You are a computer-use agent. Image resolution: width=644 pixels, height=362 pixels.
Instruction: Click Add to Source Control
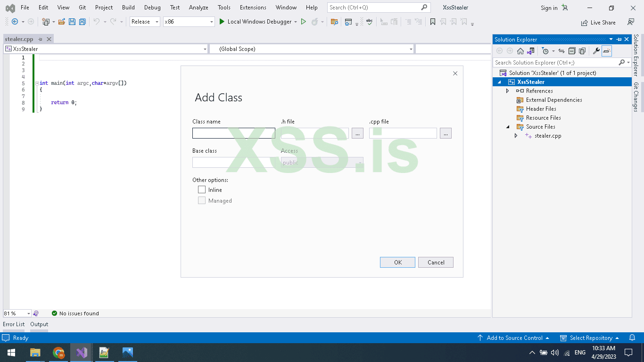click(513, 338)
